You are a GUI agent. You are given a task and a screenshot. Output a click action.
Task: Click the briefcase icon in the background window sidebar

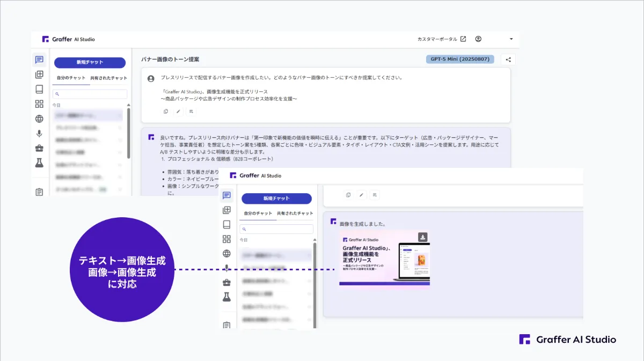click(39, 148)
